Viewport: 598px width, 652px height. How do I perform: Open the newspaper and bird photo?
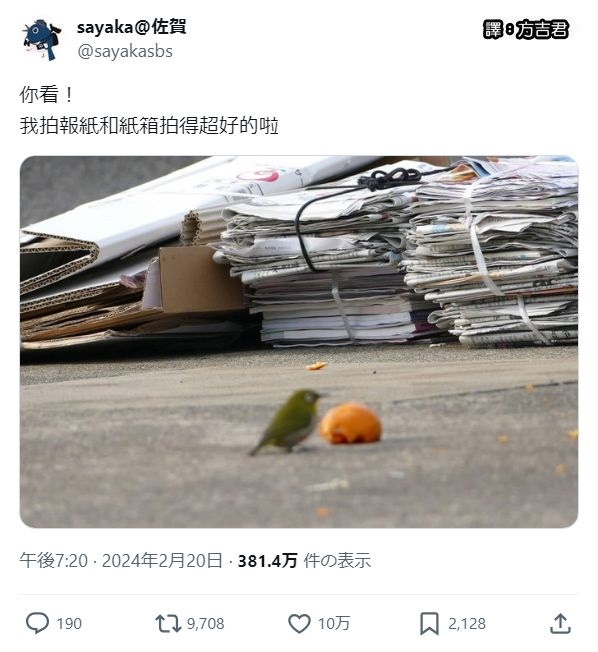(x=299, y=342)
